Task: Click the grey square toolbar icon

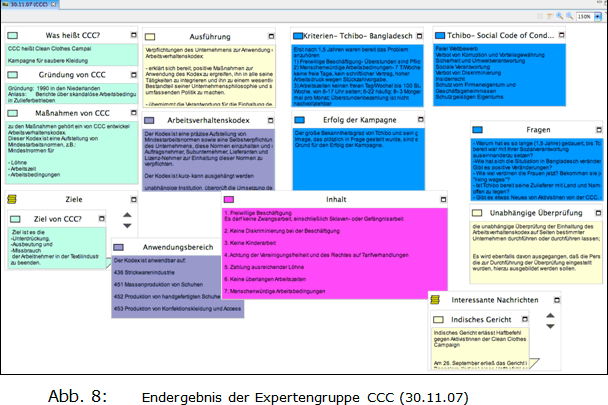Action: click(540, 16)
